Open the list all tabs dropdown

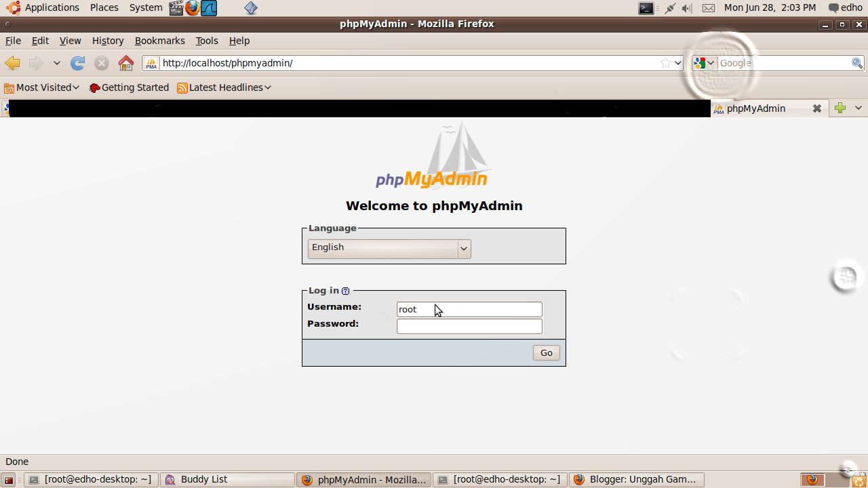click(859, 108)
